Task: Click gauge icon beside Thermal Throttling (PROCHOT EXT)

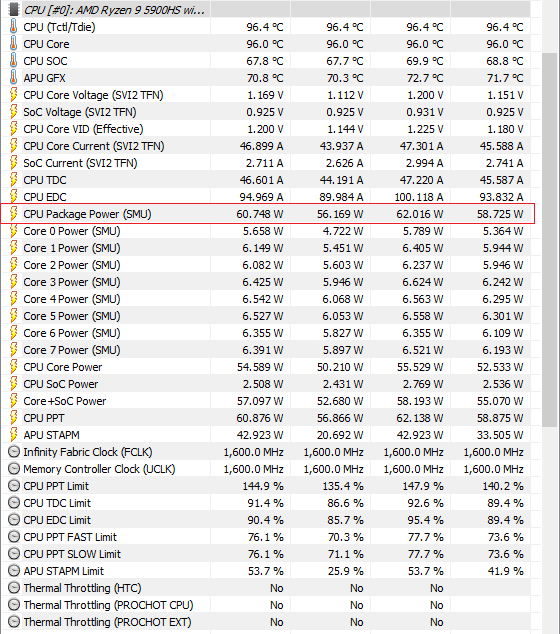Action: 14,621
